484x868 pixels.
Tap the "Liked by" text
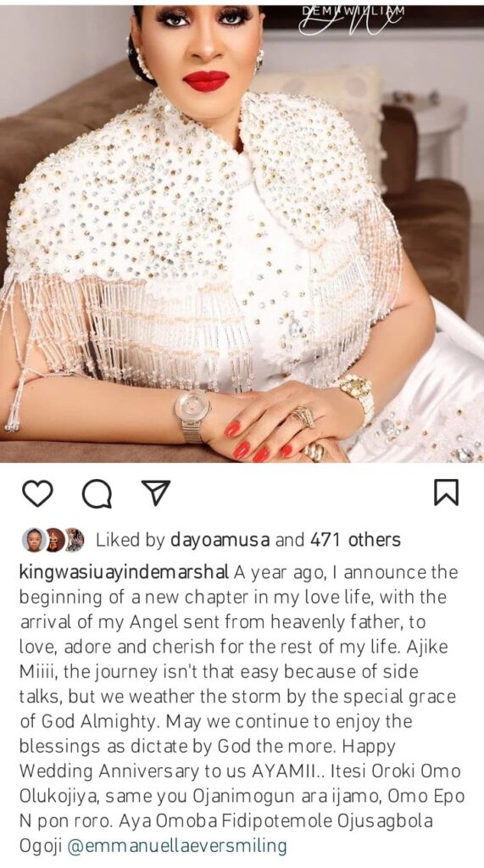(x=131, y=540)
